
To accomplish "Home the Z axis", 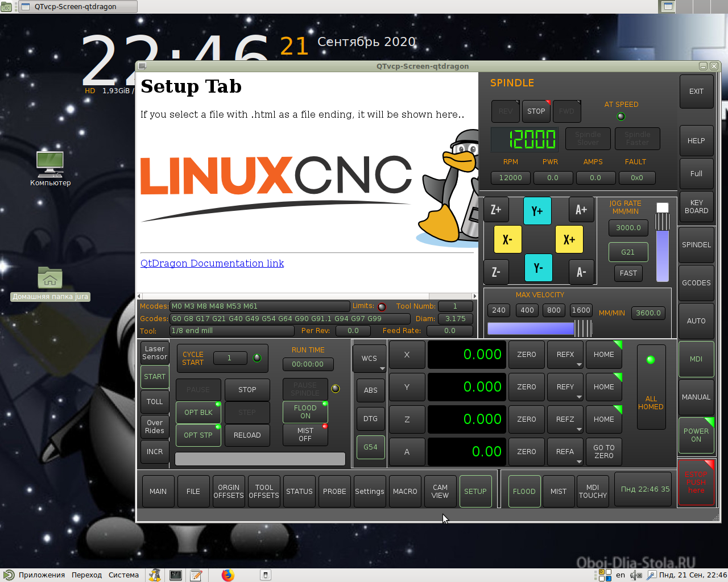I will 604,419.
